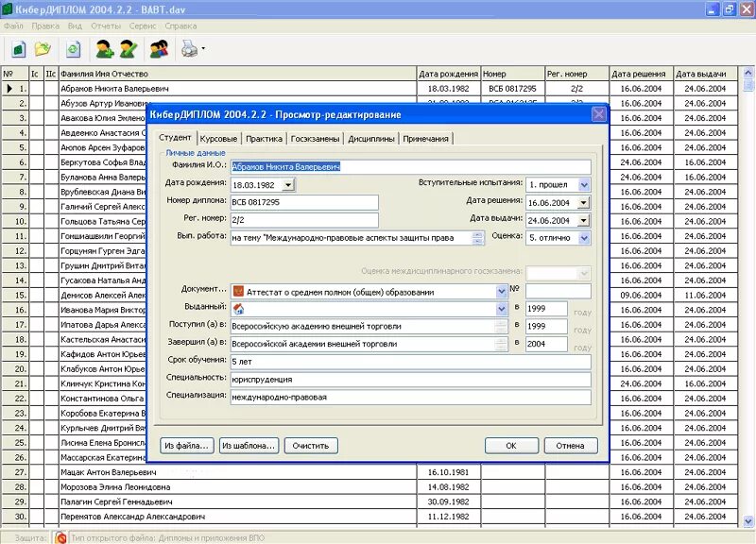This screenshot has height=544, width=756.
Task: Expand the Документ type dropdown
Action: point(501,292)
